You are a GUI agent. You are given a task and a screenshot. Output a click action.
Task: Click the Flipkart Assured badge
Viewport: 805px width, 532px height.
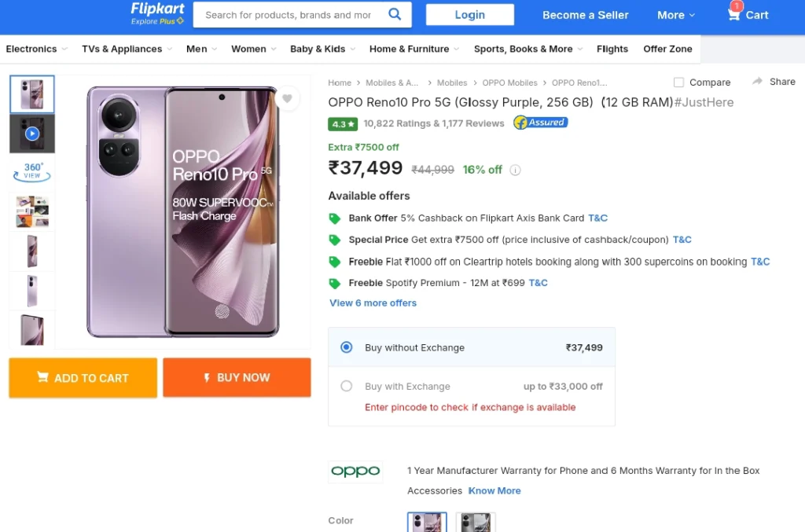[541, 123]
